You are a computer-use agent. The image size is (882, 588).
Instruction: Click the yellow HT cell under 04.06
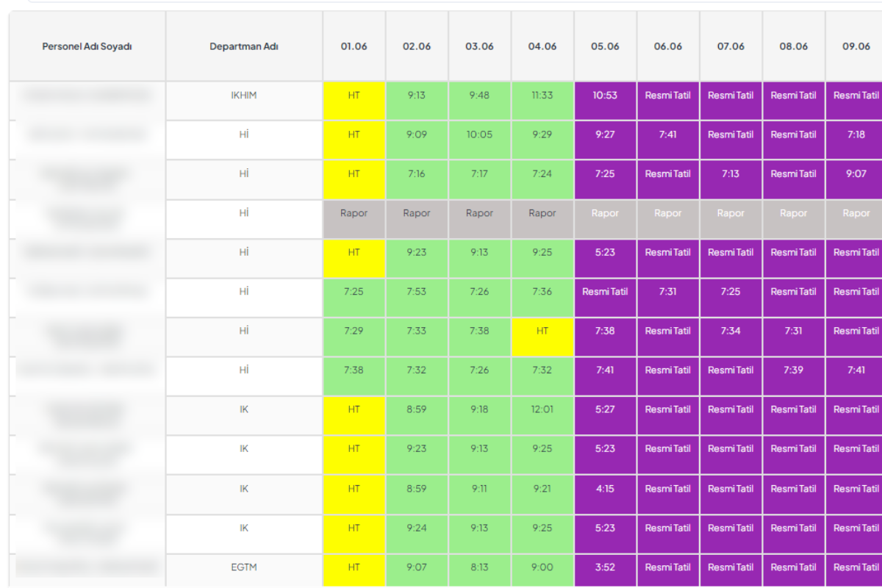click(542, 331)
